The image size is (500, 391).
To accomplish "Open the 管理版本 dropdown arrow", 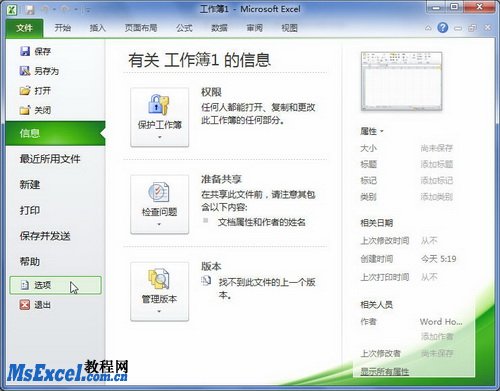I will [x=159, y=311].
